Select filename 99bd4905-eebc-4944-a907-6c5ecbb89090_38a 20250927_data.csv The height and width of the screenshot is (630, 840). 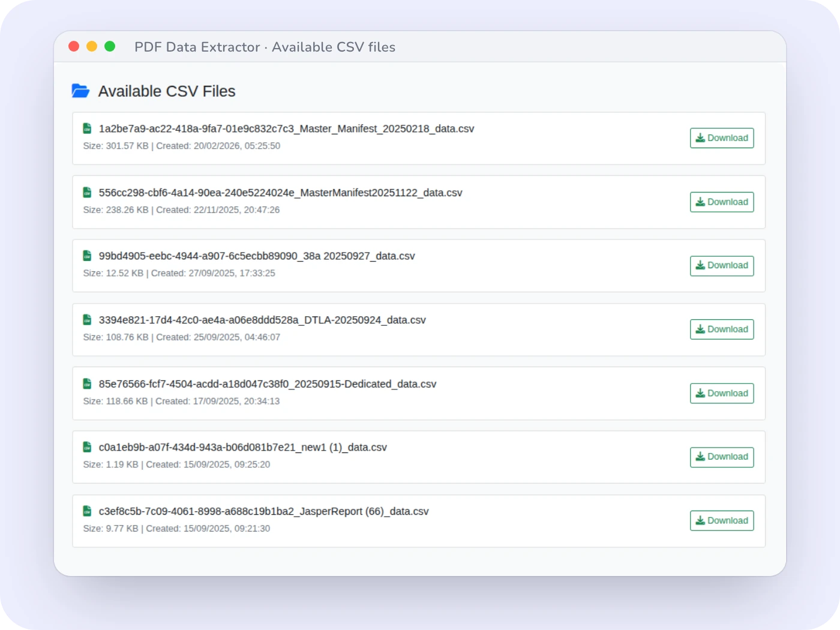[257, 256]
